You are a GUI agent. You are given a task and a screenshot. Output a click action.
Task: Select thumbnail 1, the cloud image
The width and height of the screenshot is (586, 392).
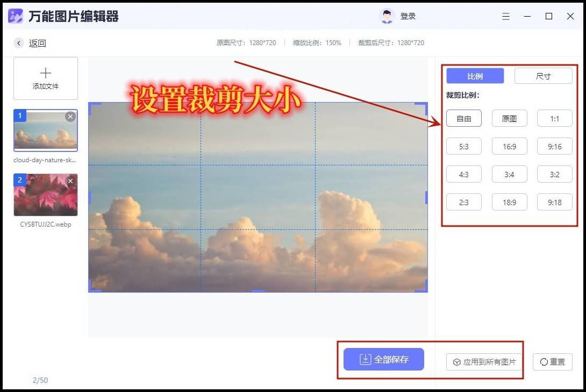pos(46,130)
